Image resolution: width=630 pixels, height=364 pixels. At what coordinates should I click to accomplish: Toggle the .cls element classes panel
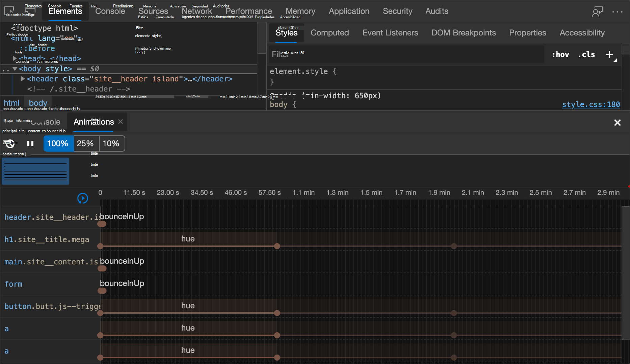point(586,54)
